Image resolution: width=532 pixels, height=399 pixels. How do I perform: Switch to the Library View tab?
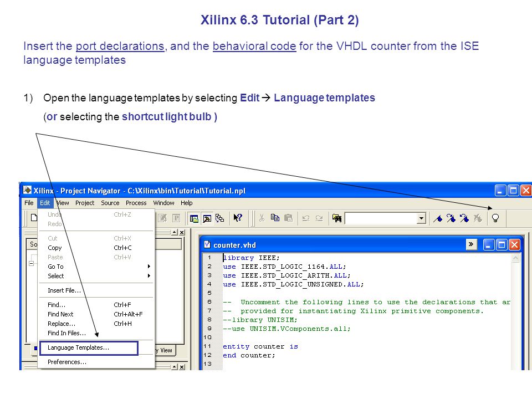pos(165,350)
